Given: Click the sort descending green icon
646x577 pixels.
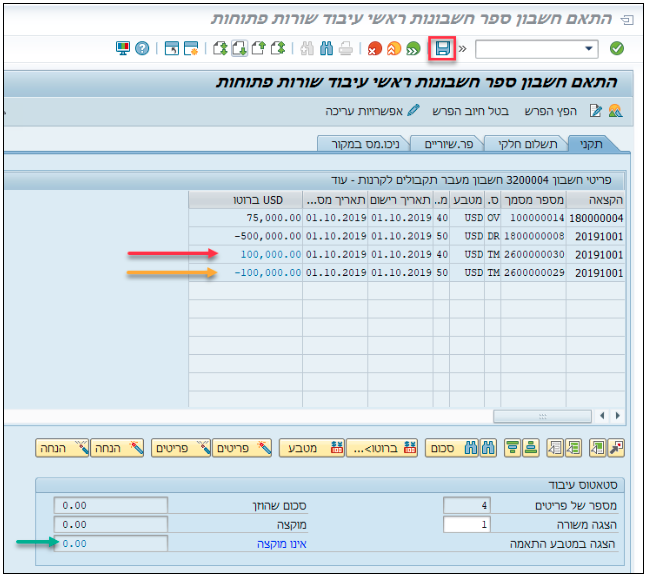Looking at the screenshot, I should pyautogui.click(x=513, y=448).
